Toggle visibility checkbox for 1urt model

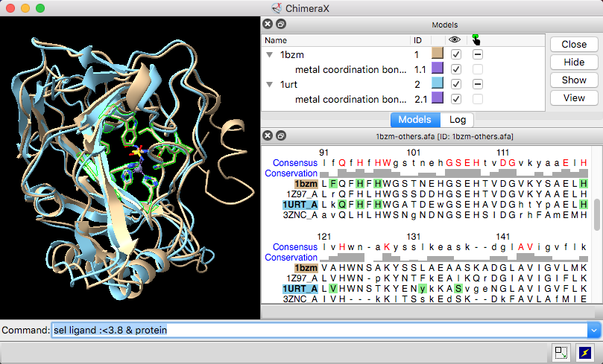click(456, 84)
